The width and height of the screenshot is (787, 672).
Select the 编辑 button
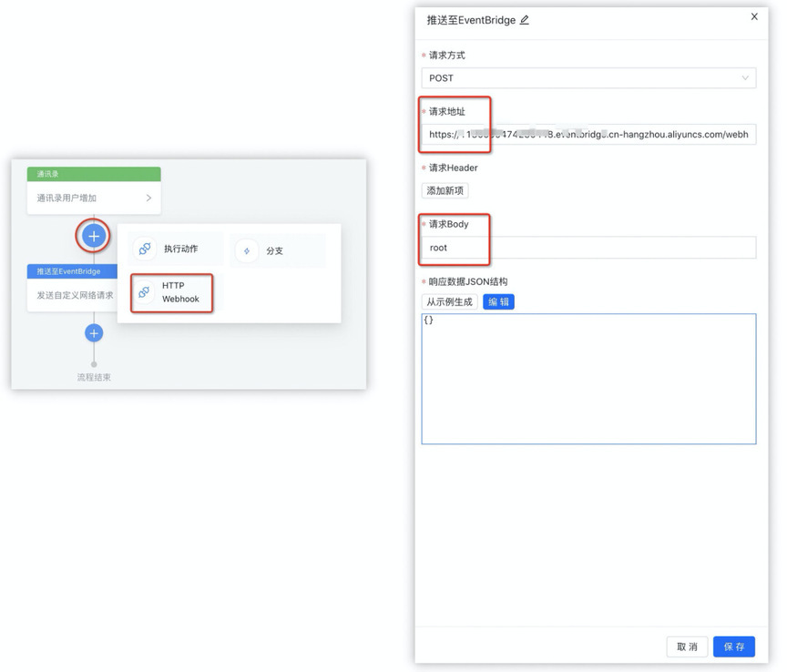pyautogui.click(x=498, y=301)
